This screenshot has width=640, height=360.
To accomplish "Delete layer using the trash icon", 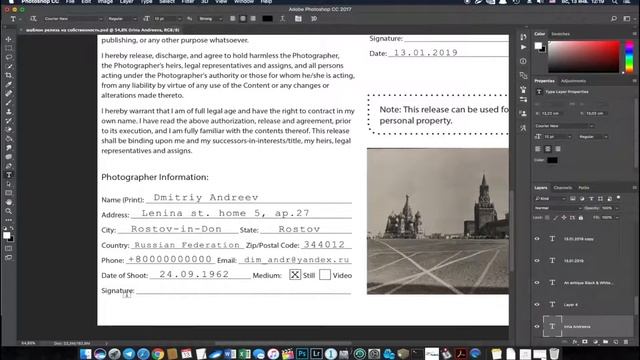I will pyautogui.click(x=626, y=342).
